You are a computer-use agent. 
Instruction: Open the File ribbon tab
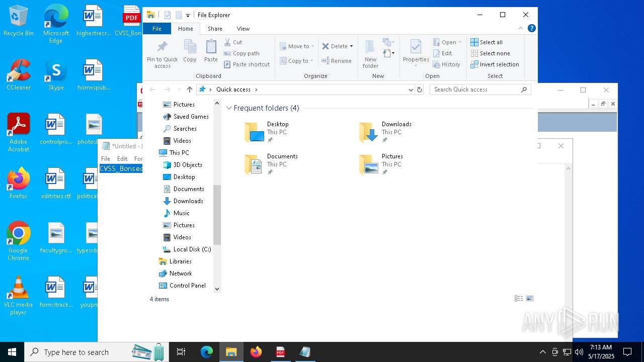point(157,29)
